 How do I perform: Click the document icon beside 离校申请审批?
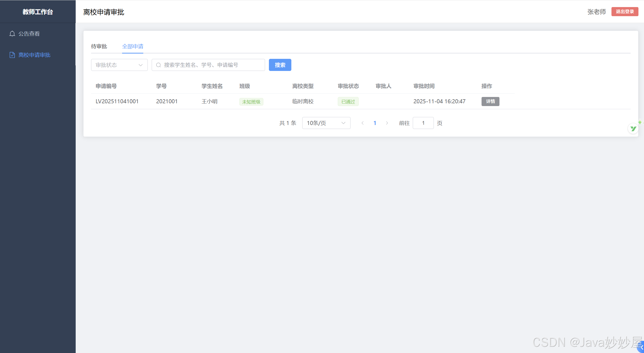pyautogui.click(x=12, y=55)
